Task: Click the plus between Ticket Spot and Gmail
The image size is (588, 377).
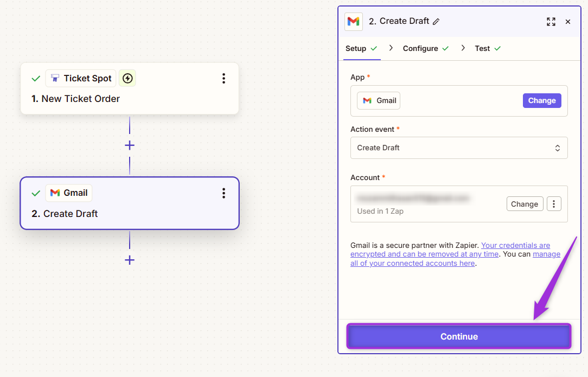Action: click(129, 145)
